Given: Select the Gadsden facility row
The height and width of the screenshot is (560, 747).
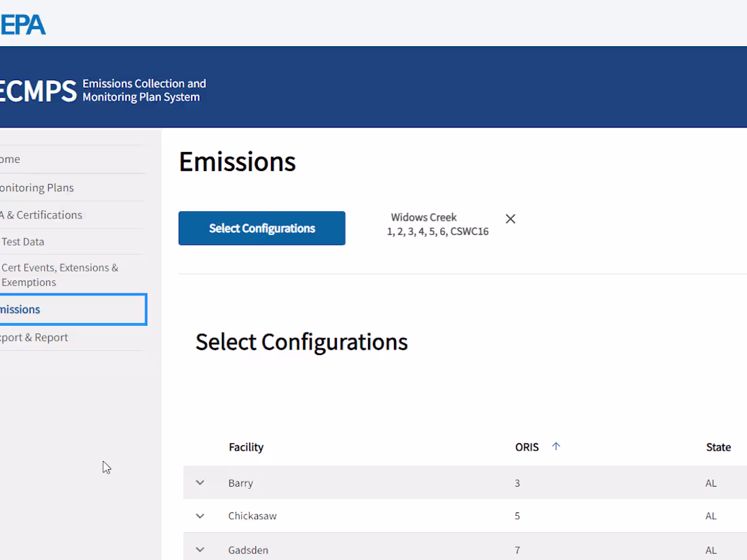Looking at the screenshot, I should (248, 549).
